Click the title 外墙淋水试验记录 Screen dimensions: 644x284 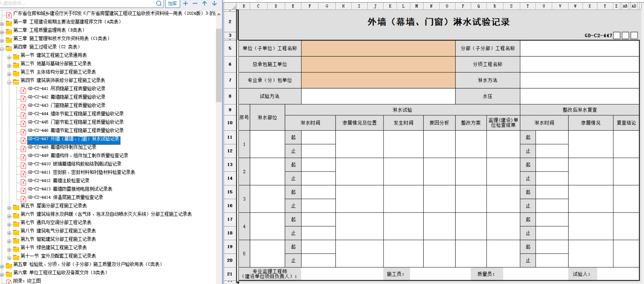click(x=439, y=22)
